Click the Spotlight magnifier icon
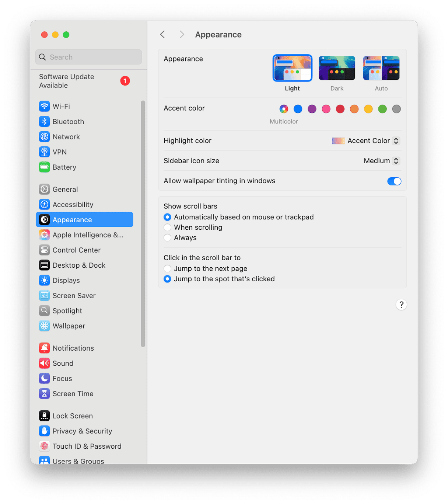Viewport: 448px width, 504px height. tap(44, 311)
